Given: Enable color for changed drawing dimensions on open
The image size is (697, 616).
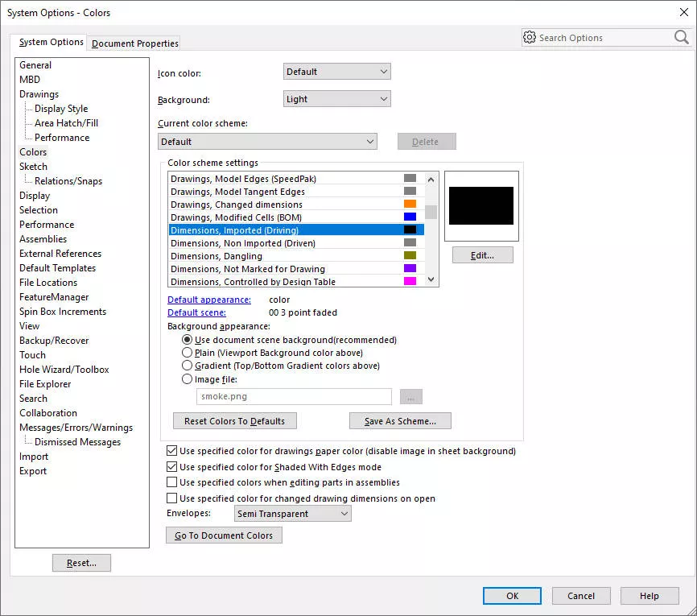Looking at the screenshot, I should click(172, 498).
